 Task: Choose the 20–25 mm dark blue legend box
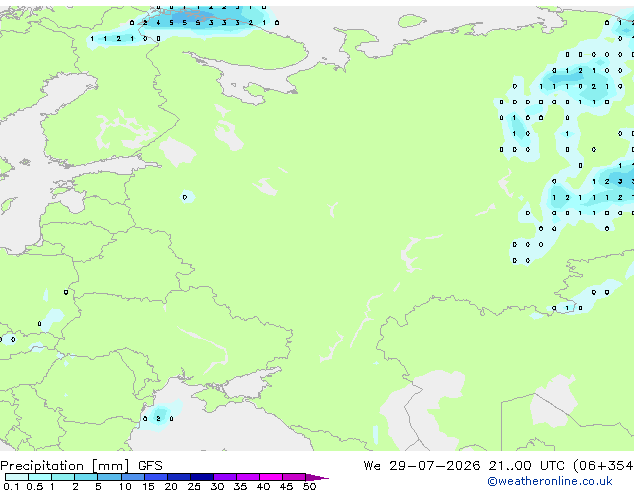coord(179,477)
